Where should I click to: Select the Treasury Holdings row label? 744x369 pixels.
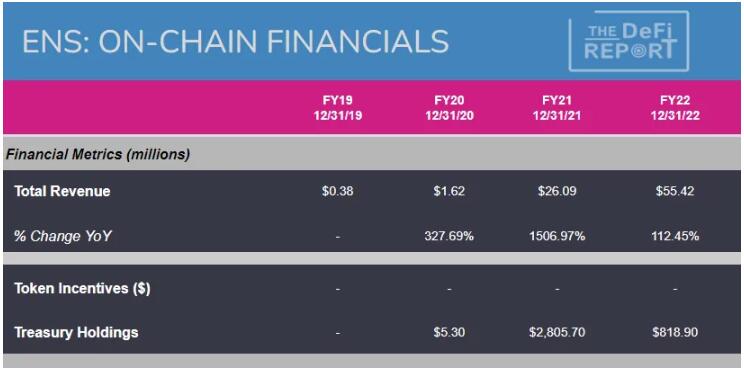pos(76,332)
